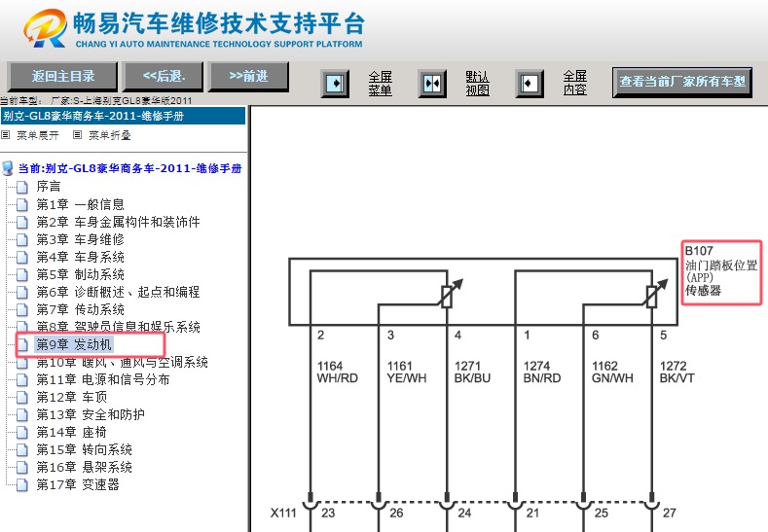Open 第7章 传动系统
768x532 pixels.
tap(81, 309)
